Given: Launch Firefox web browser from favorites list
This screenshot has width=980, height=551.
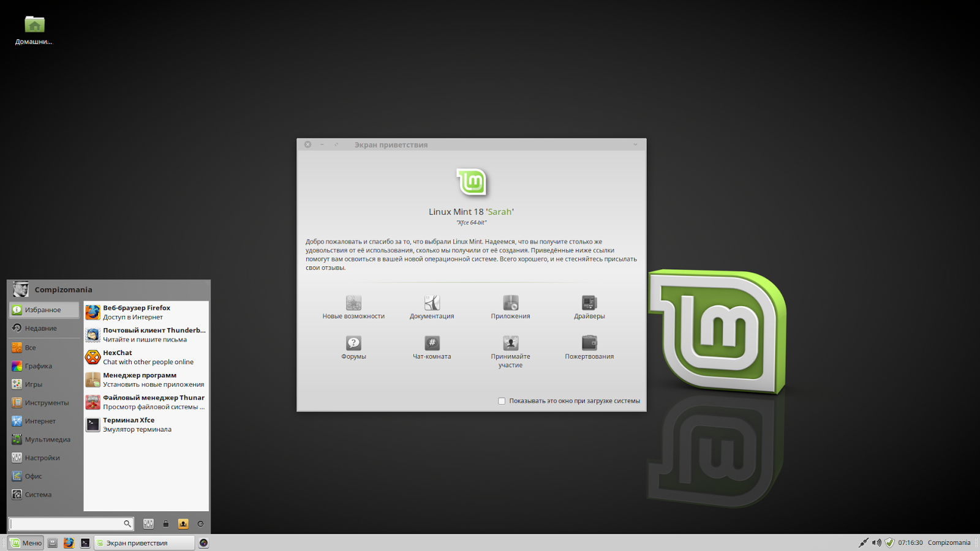Looking at the screenshot, I should click(x=146, y=312).
